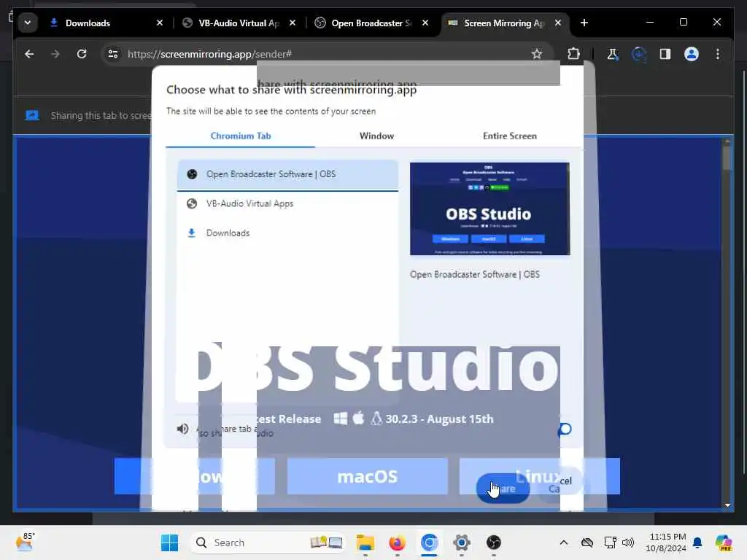Select the Chromium Tab sharing option
The height and width of the screenshot is (560, 747).
[241, 136]
